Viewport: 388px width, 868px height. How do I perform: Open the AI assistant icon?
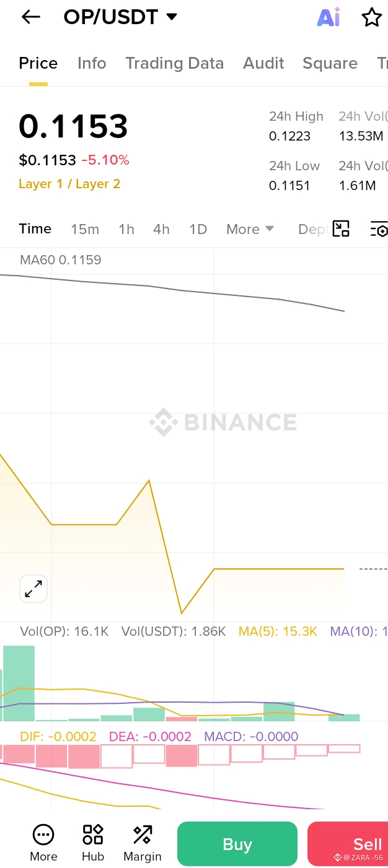(x=328, y=17)
